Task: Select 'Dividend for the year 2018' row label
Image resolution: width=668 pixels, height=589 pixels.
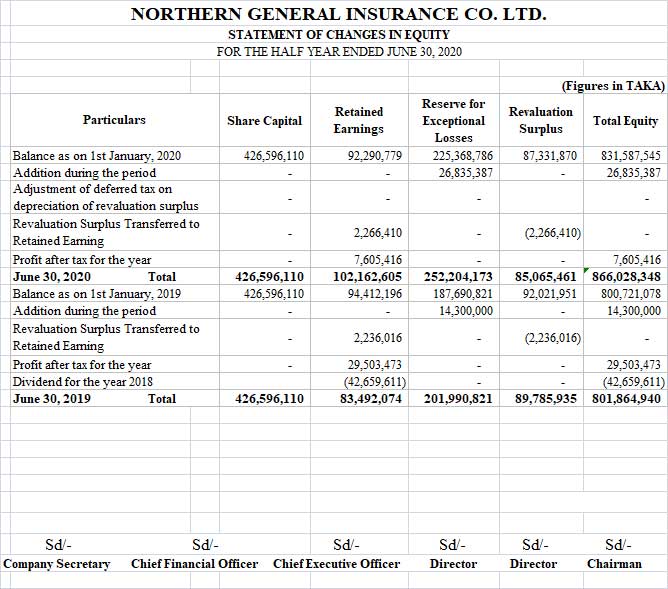Action: 83,382
